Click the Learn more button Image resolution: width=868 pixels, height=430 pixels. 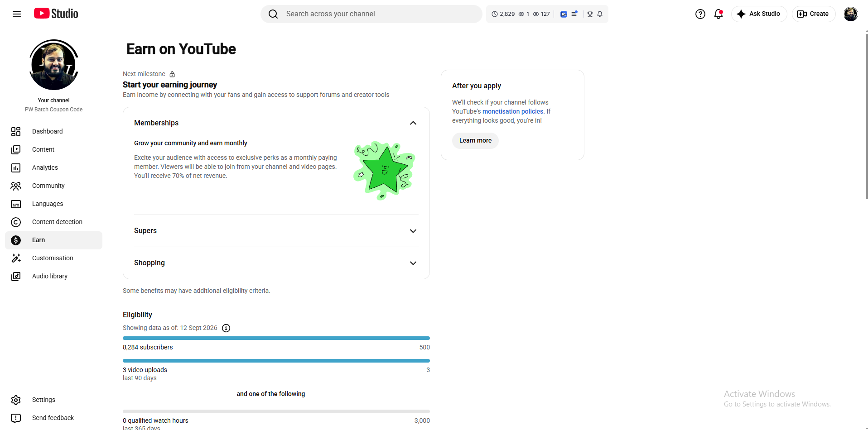475,141
